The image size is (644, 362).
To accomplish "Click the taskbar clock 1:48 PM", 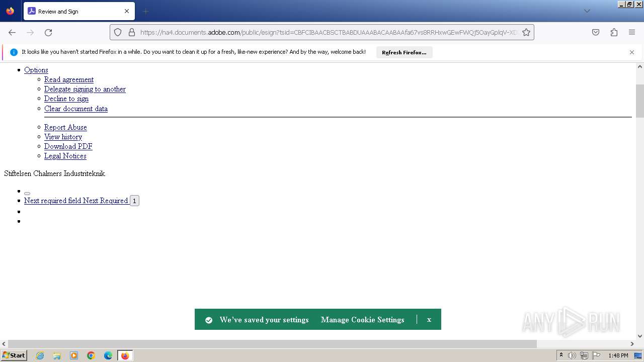I will point(618,355).
